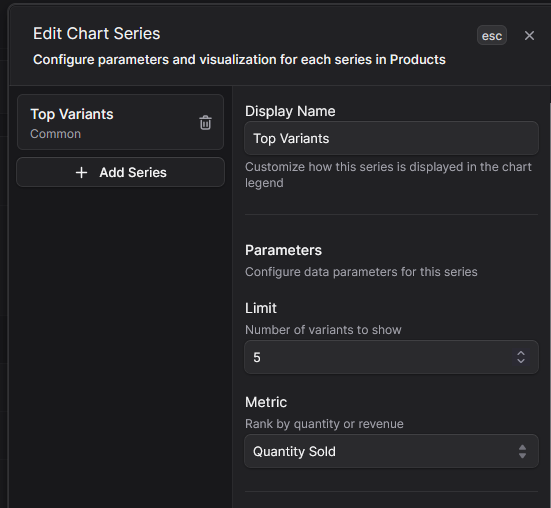The width and height of the screenshot is (551, 508).
Task: Click the plus icon in Add Series
Action: (x=82, y=172)
